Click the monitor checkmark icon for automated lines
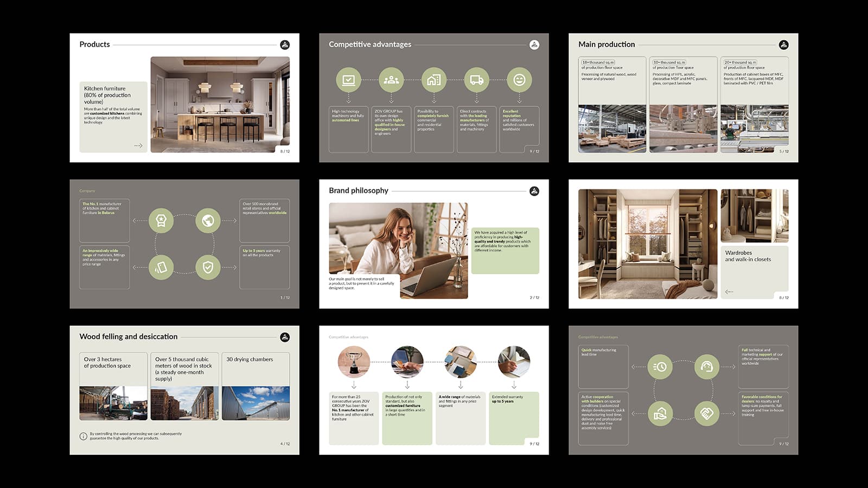The width and height of the screenshot is (868, 488). (x=348, y=80)
